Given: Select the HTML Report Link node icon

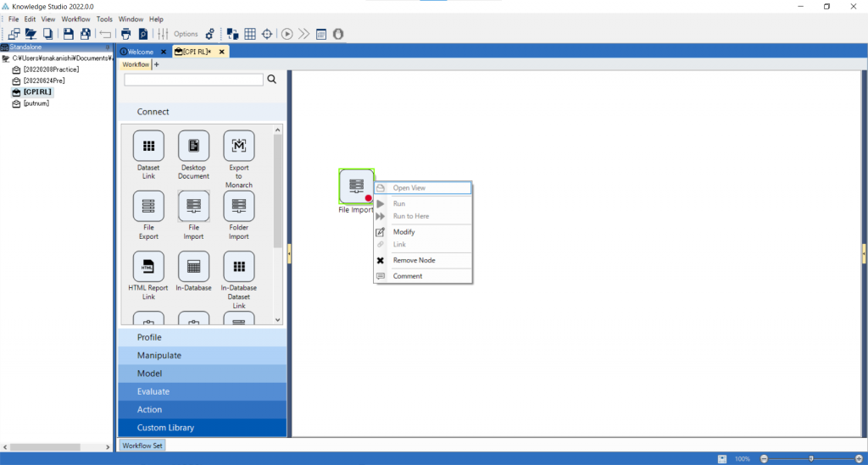Looking at the screenshot, I should coord(148,266).
